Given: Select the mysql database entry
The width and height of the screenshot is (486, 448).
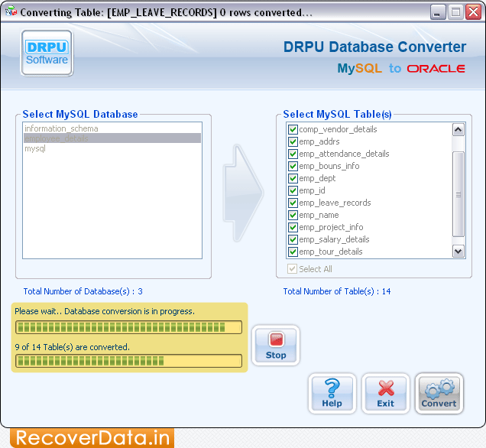Looking at the screenshot, I should [112, 148].
